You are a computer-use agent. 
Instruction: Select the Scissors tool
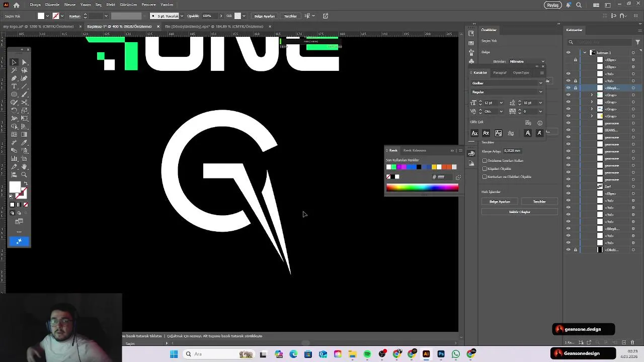(24, 102)
